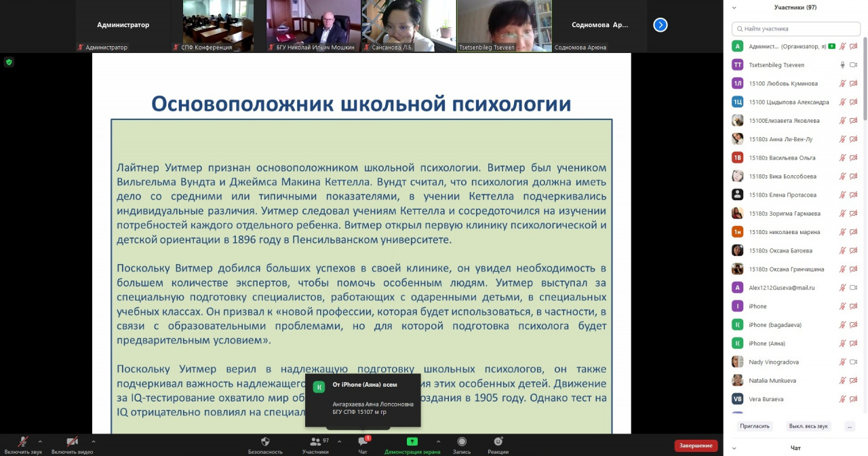Image resolution: width=868 pixels, height=456 pixels.
Task: Click the green Share Screen (Демонстрация экрана) icon
Action: [x=412, y=442]
